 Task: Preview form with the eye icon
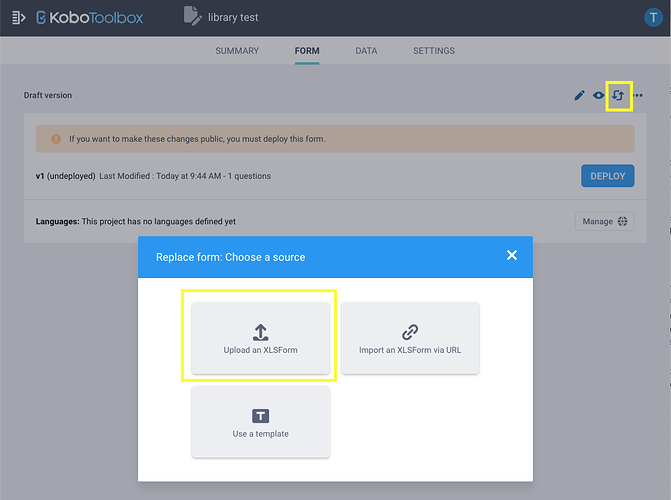(x=599, y=95)
